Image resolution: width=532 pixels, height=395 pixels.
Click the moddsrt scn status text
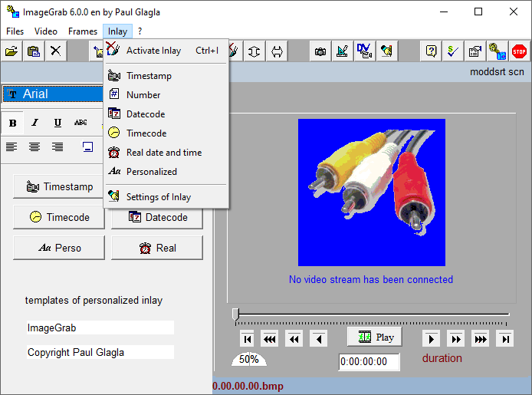(497, 72)
